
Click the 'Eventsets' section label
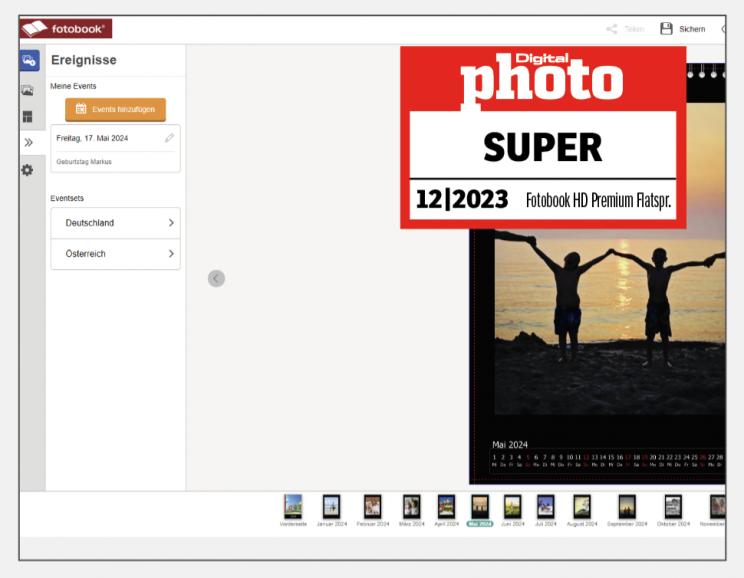[x=67, y=198]
